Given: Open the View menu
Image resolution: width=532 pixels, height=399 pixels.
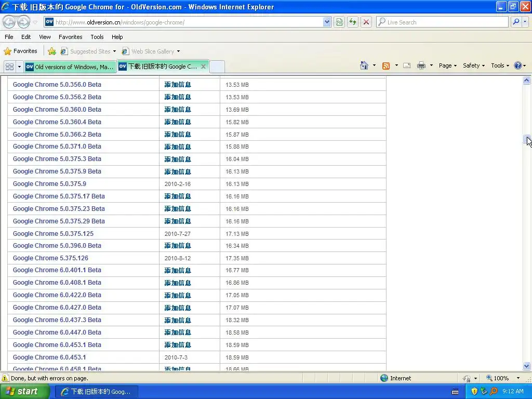Looking at the screenshot, I should [45, 37].
